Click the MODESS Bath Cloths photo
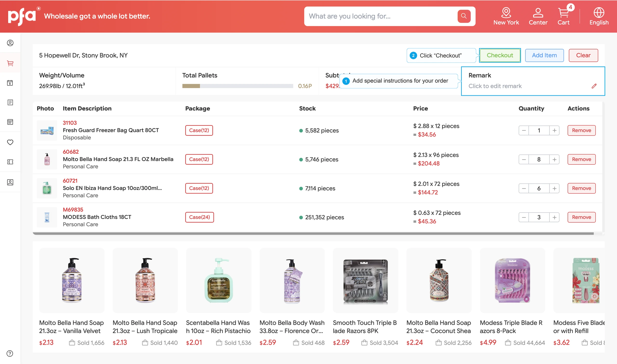Viewport: 617px width, 364px height. [47, 217]
